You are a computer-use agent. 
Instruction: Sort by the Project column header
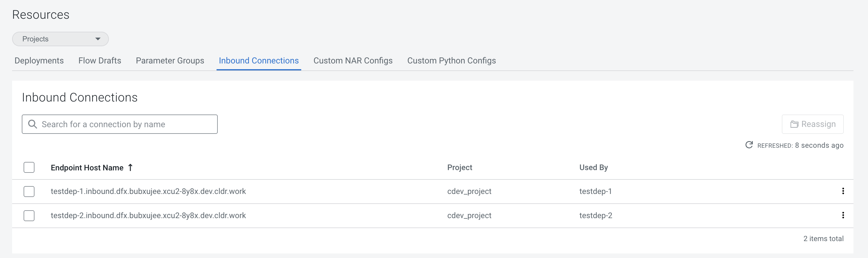(459, 167)
